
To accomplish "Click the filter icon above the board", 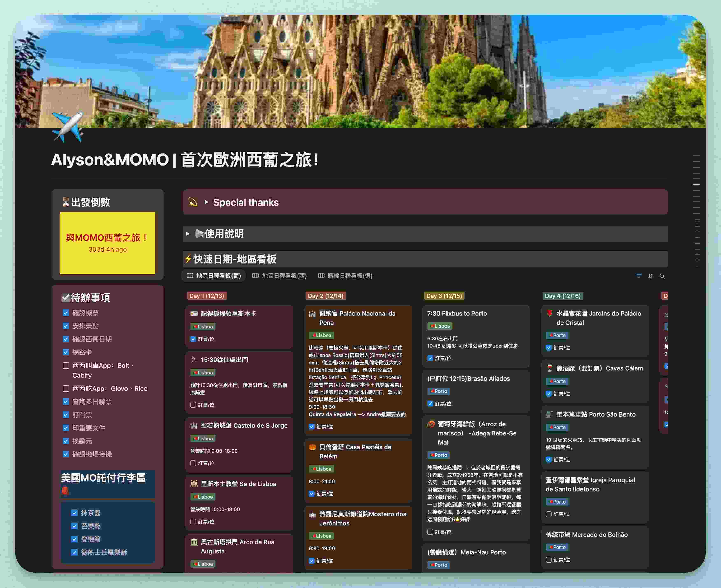I will [x=639, y=276].
